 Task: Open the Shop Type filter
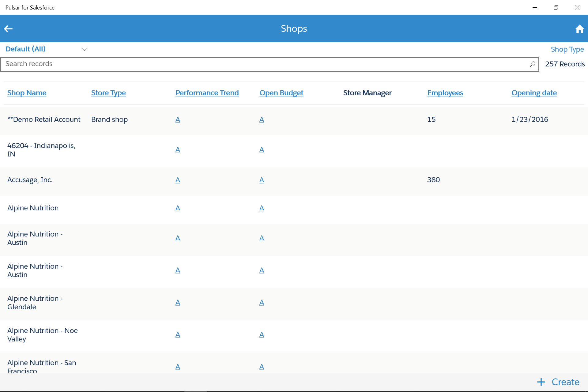[x=567, y=49]
